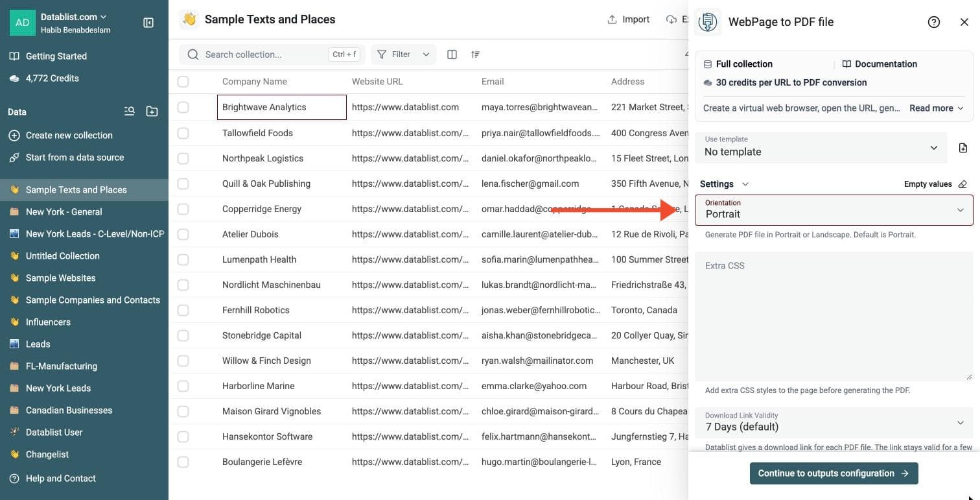This screenshot has width=980, height=500.
Task: Click the Empty values eraser icon
Action: [962, 184]
